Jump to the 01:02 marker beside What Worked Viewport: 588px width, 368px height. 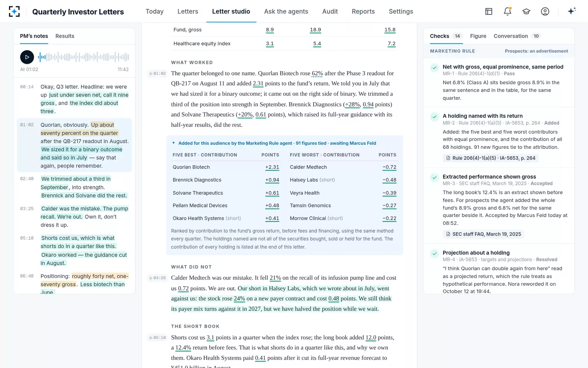point(158,74)
